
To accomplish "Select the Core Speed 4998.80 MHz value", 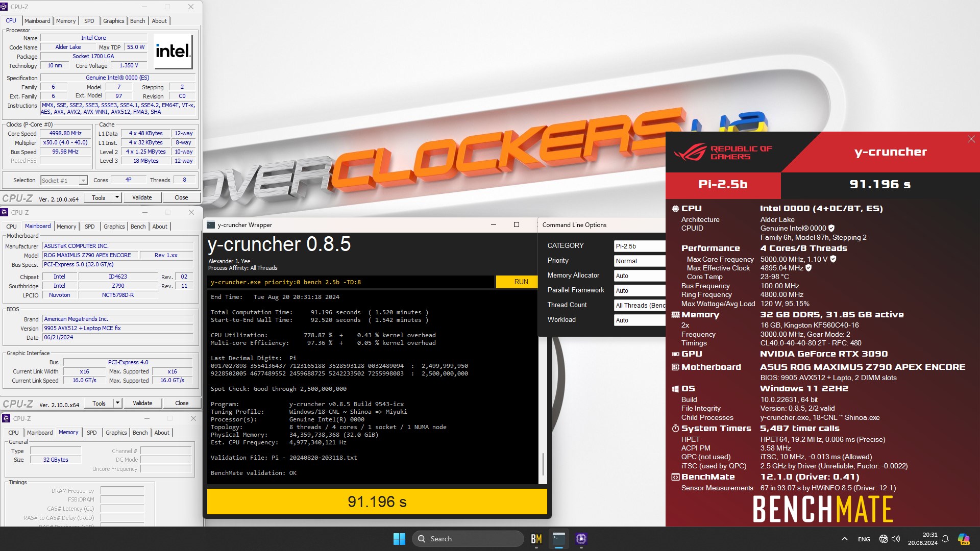I will tap(65, 133).
